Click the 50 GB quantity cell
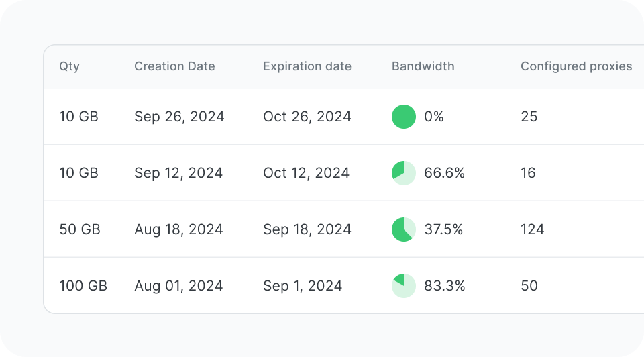 [x=80, y=229]
